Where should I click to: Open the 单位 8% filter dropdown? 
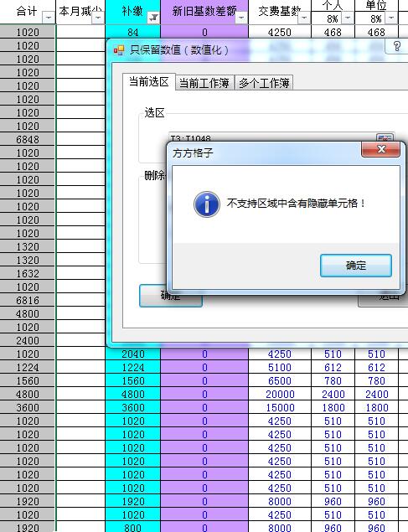pos(391,18)
